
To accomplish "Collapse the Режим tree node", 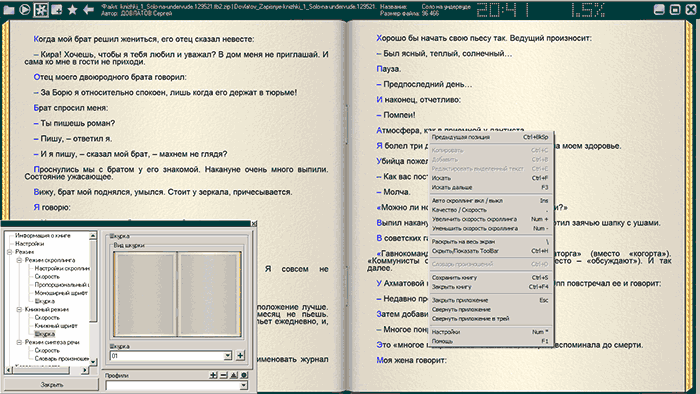I will [9, 252].
